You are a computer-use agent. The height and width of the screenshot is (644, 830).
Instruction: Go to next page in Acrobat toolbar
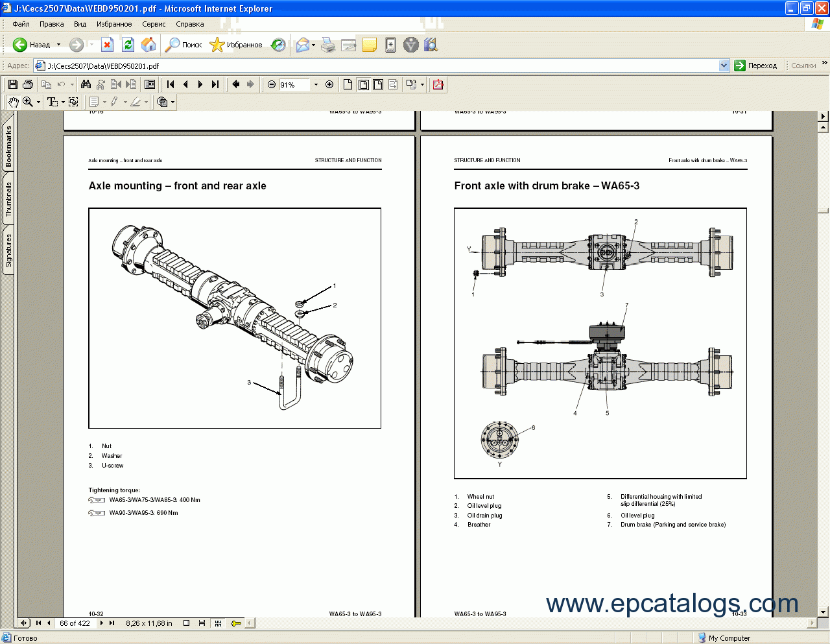(200, 84)
